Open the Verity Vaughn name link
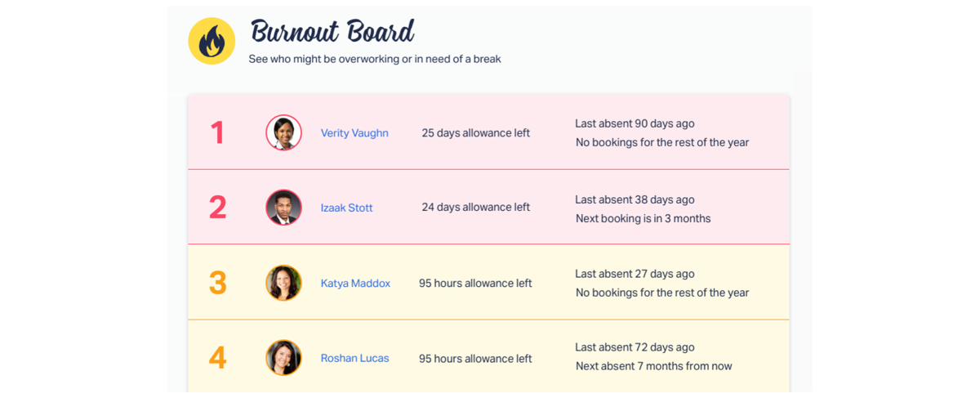Image resolution: width=980 pixels, height=398 pixels. [x=354, y=133]
